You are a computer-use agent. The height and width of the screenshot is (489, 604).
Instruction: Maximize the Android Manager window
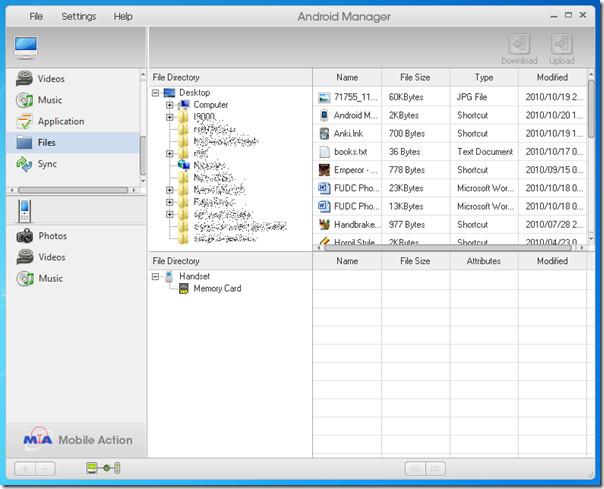tap(568, 15)
